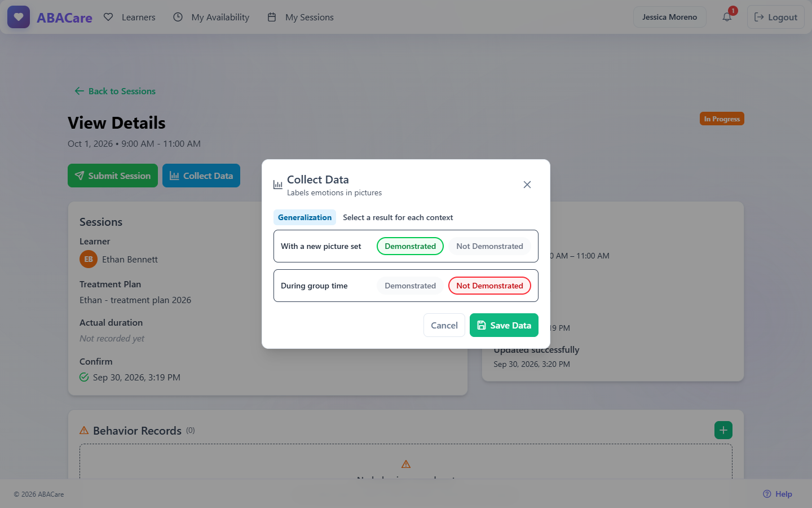
Task: Click the EB learner avatar
Action: pos(89,259)
